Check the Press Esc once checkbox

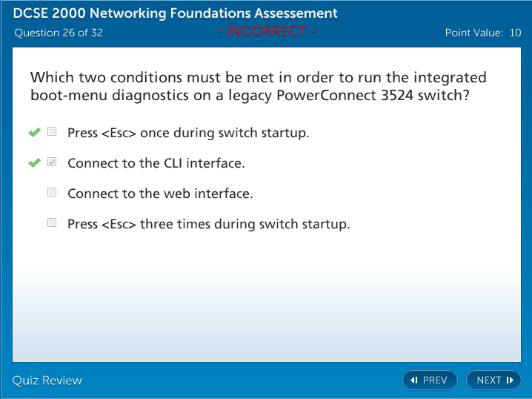[x=52, y=132]
